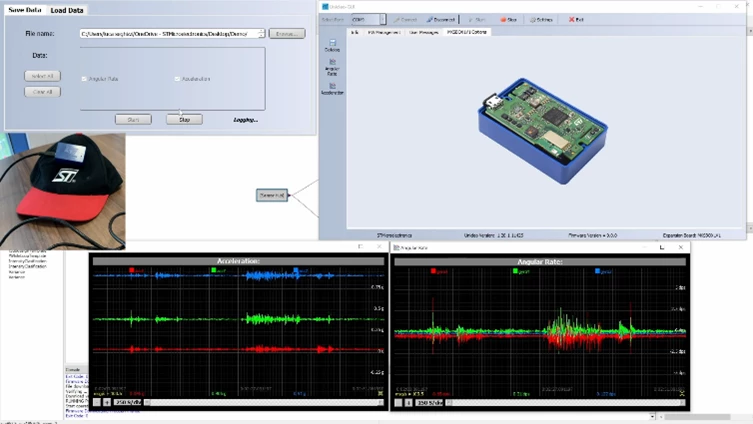Click the plus zoom button under Acceleration plot
Image resolution: width=753 pixels, height=424 pixels.
point(107,402)
